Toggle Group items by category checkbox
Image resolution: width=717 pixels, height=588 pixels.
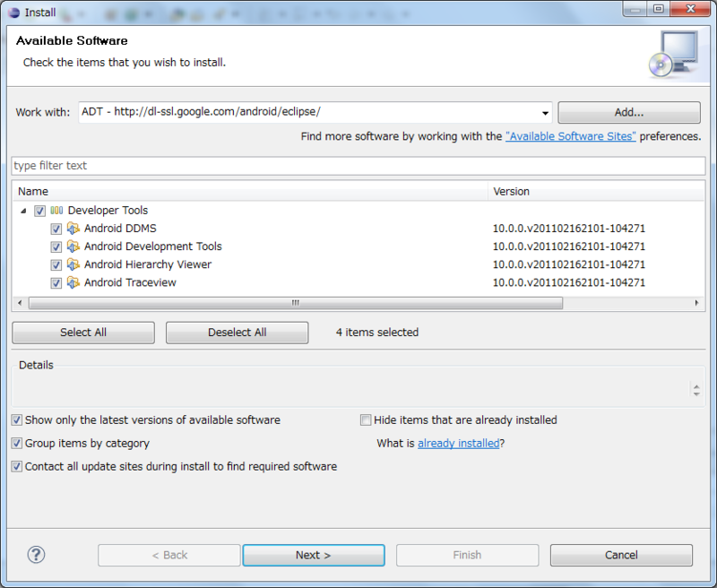[x=17, y=443]
